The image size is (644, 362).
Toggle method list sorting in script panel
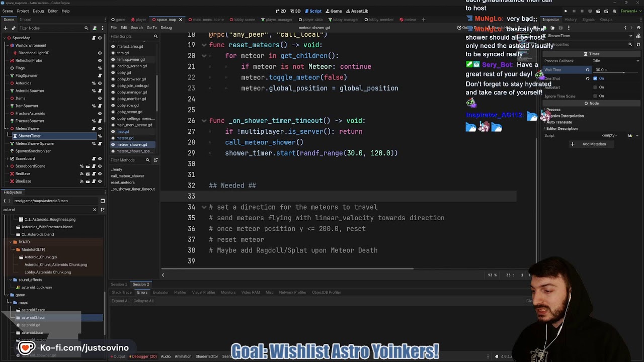click(x=155, y=160)
